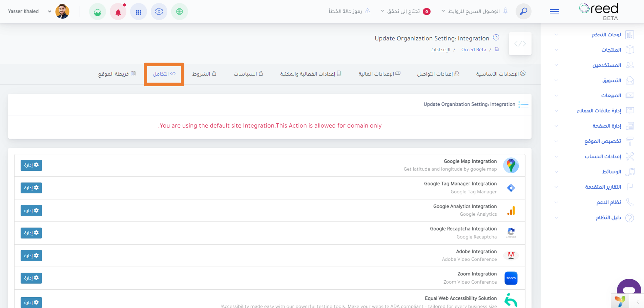The width and height of the screenshot is (644, 308).
Task: Toggle the hamburger menu icon
Action: click(554, 12)
